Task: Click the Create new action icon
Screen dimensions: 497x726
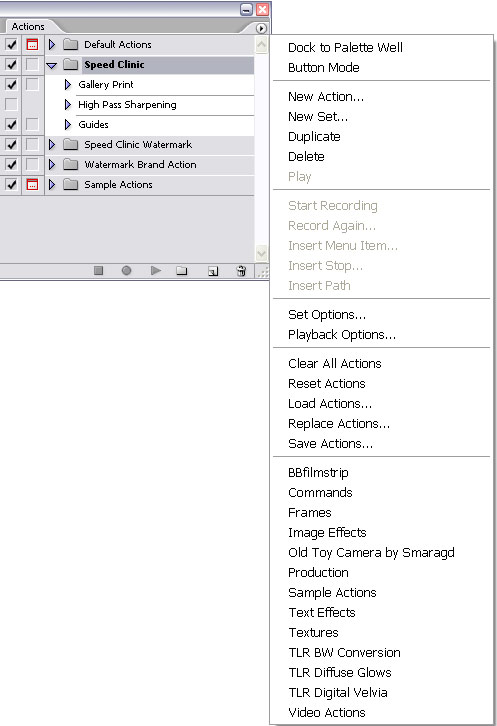Action: tap(213, 271)
